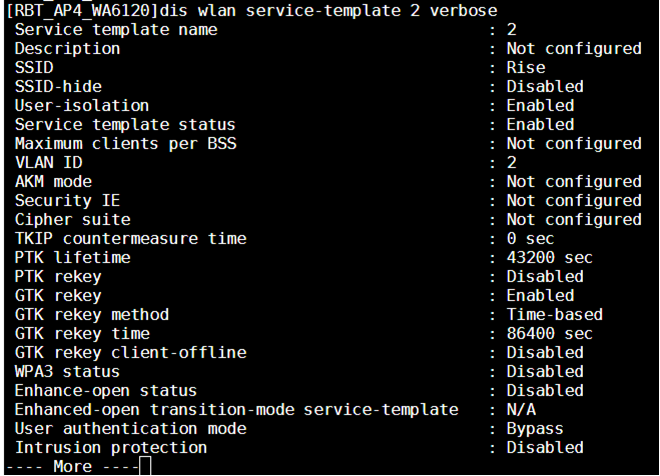Click the terminal cursor after More
The height and width of the screenshot is (476, 660).
click(145, 466)
